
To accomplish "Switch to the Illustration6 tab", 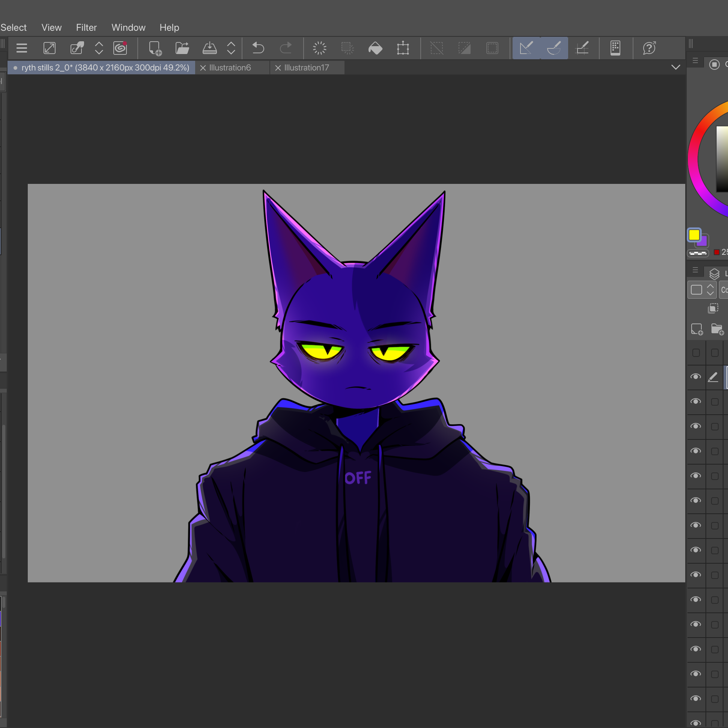I will point(230,68).
